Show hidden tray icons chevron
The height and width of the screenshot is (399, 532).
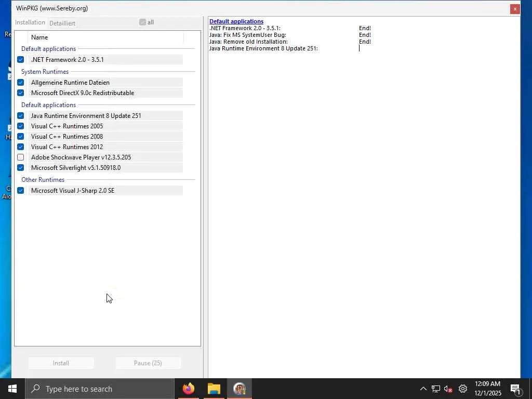pyautogui.click(x=423, y=389)
